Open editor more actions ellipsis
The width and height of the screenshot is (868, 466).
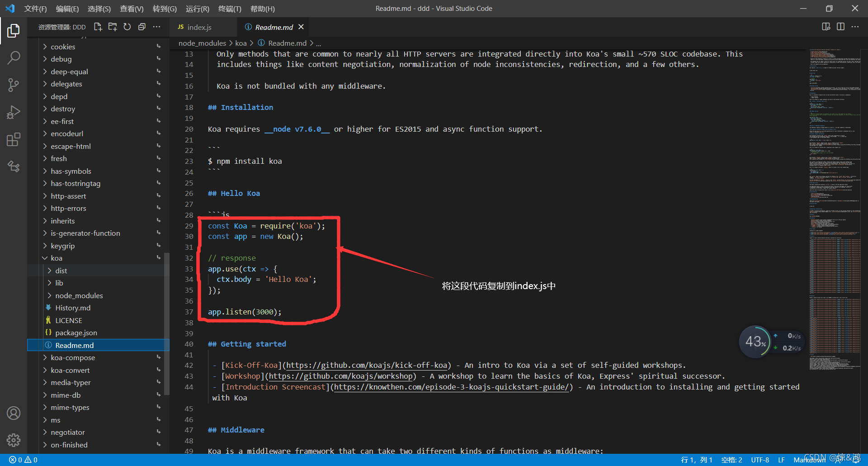tap(855, 27)
